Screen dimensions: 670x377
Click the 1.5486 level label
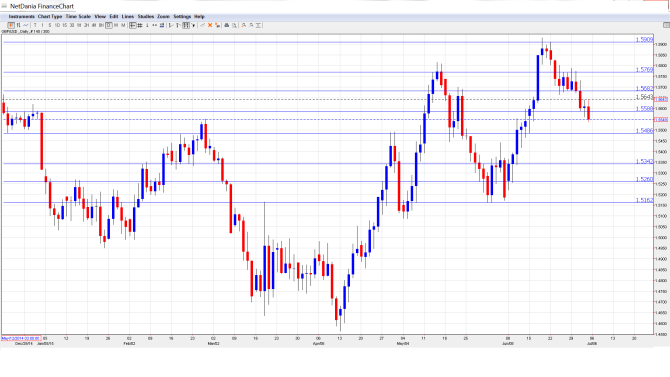[x=644, y=130]
